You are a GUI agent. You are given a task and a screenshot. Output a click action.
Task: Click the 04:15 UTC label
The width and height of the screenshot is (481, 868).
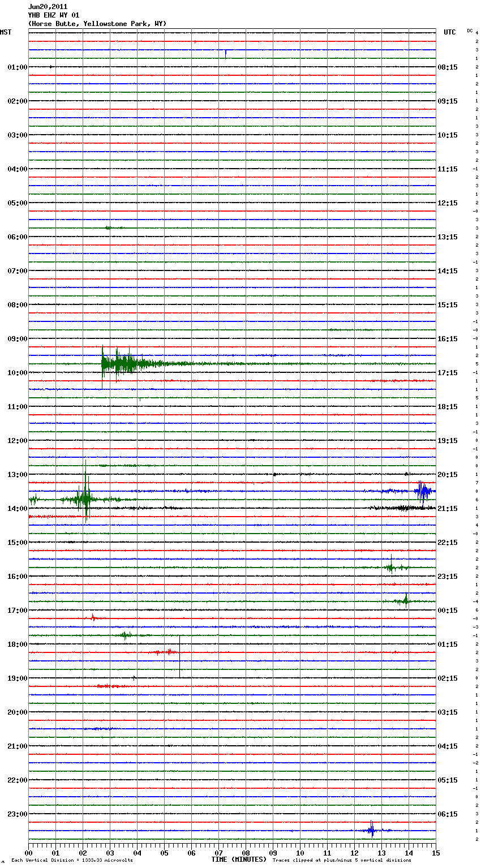448,746
